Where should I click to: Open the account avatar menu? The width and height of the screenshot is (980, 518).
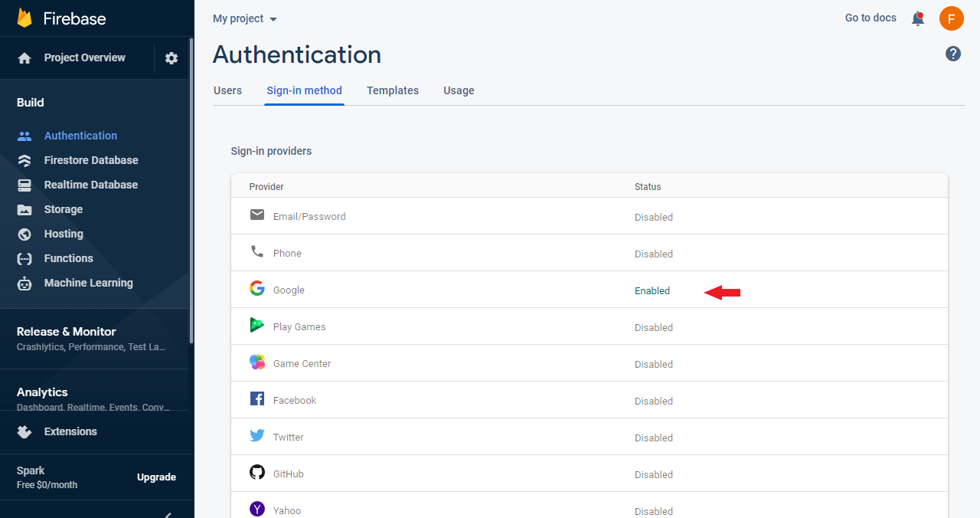tap(951, 18)
